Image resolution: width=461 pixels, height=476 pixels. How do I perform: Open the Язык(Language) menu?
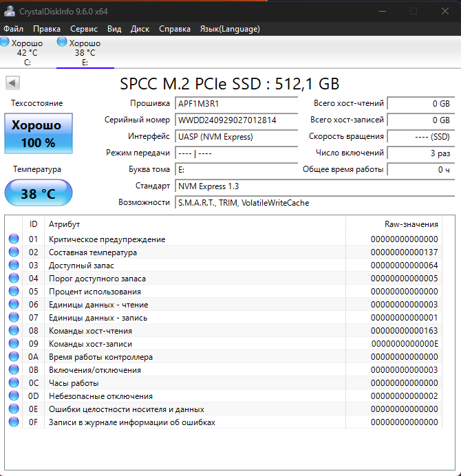pos(230,29)
